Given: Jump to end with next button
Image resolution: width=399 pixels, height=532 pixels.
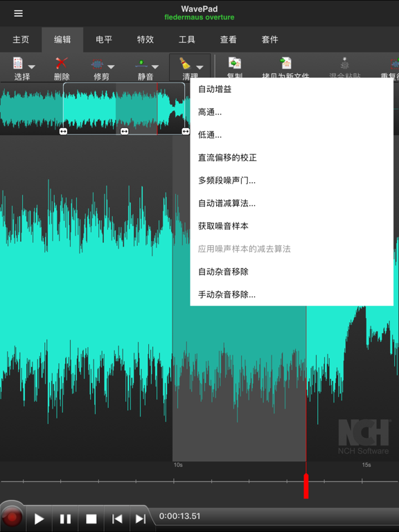Looking at the screenshot, I should coord(141,519).
